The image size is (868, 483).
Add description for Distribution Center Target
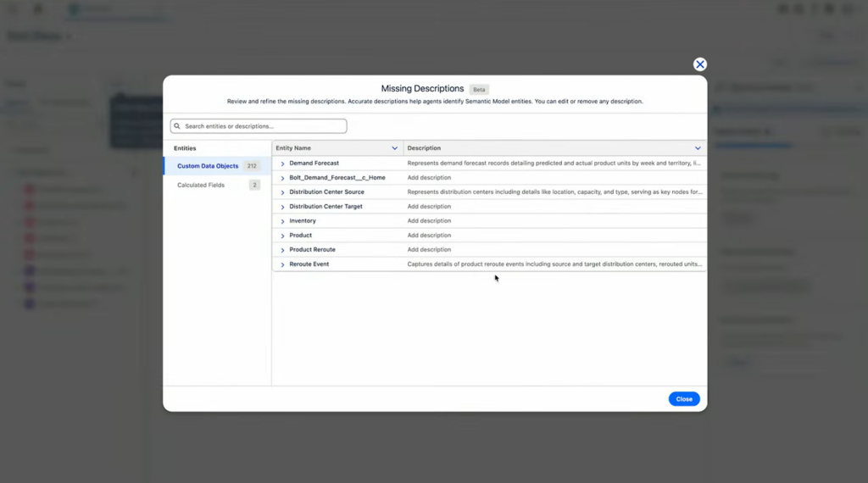429,207
